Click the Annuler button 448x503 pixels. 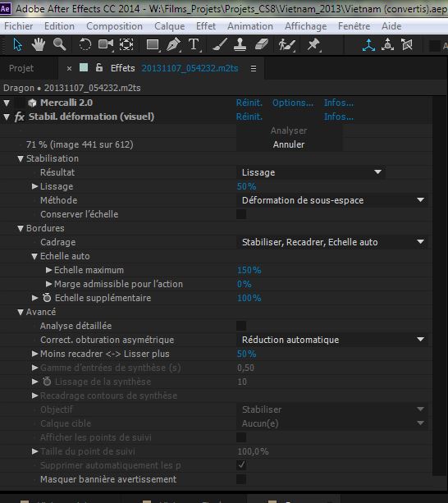click(x=289, y=144)
